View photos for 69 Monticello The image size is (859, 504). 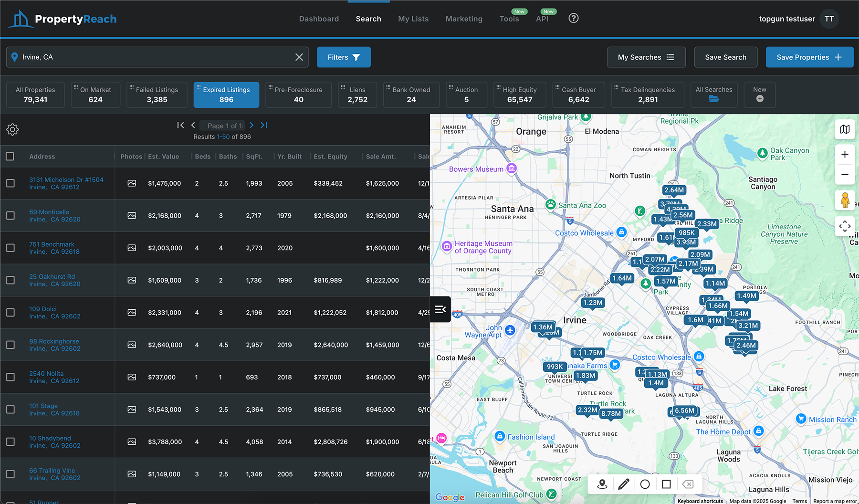132,216
